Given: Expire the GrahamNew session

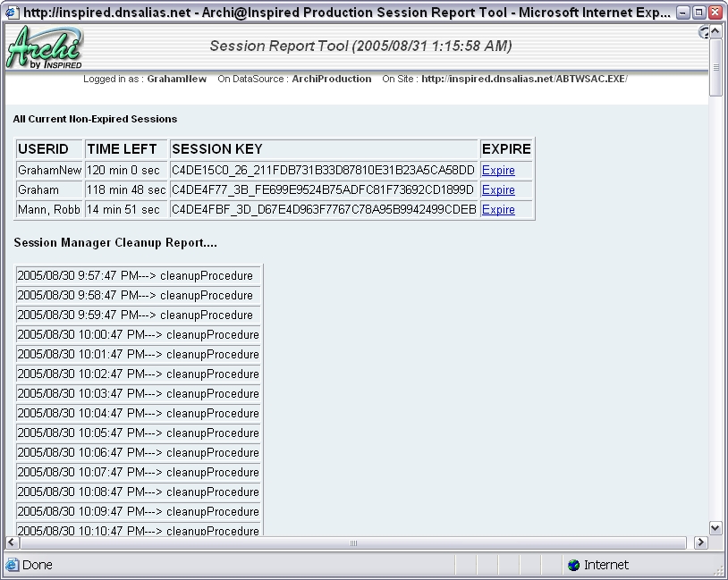Looking at the screenshot, I should coord(498,171).
